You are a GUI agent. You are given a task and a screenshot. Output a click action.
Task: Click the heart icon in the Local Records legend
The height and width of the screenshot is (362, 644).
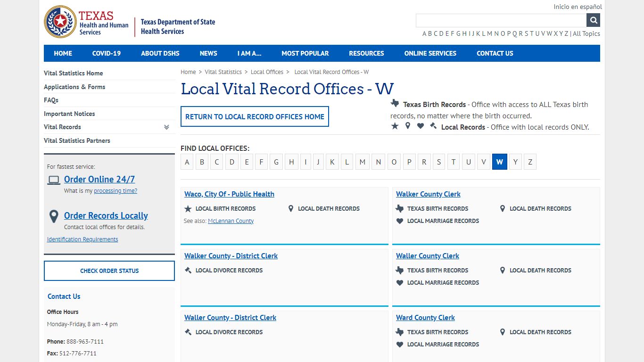point(421,126)
